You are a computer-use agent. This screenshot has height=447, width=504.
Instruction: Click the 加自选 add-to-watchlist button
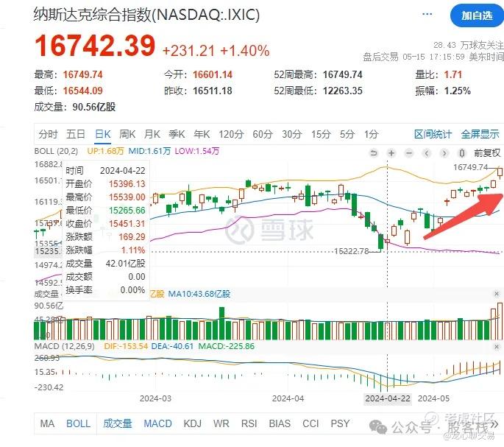click(478, 15)
